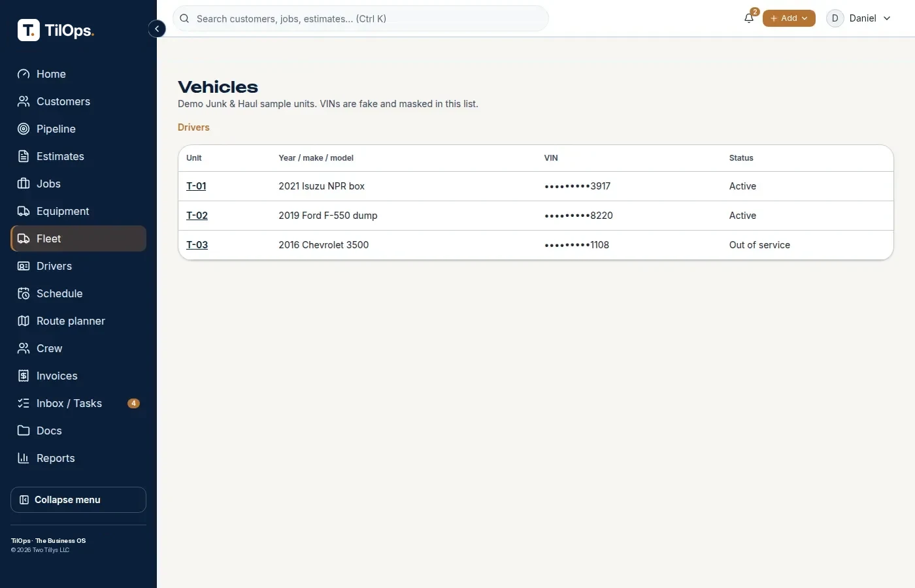The image size is (915, 588).
Task: Open the Add dropdown button
Action: (789, 18)
